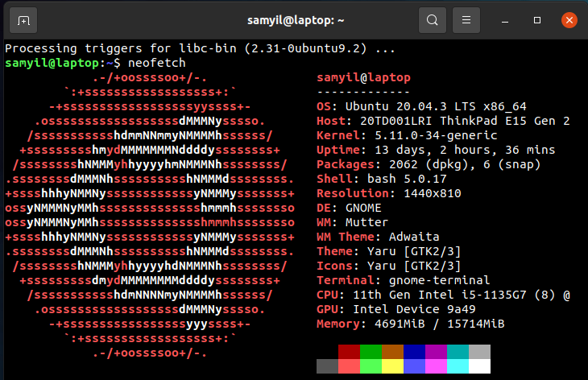Image resolution: width=588 pixels, height=380 pixels.
Task: Click the dark red color block
Action: tap(349, 352)
